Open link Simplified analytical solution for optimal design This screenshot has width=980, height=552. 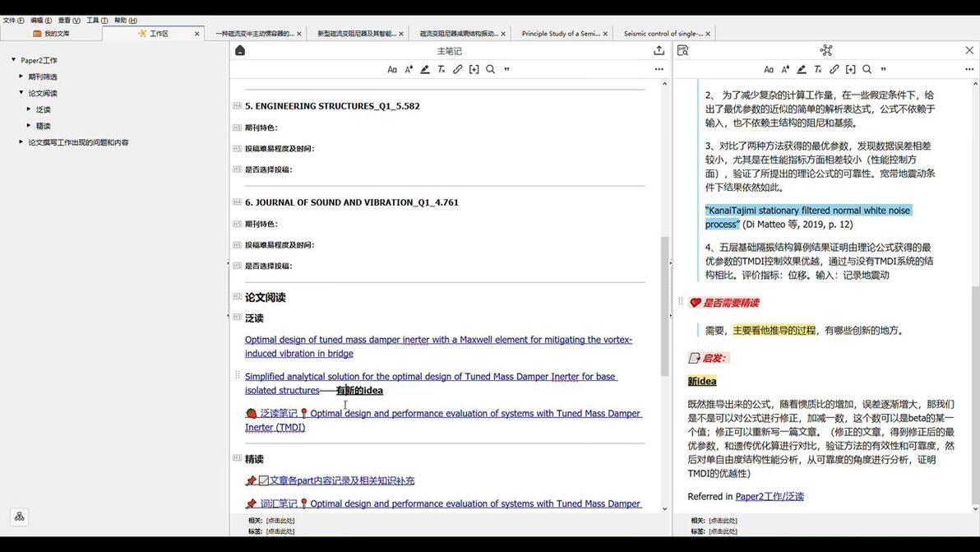click(431, 383)
